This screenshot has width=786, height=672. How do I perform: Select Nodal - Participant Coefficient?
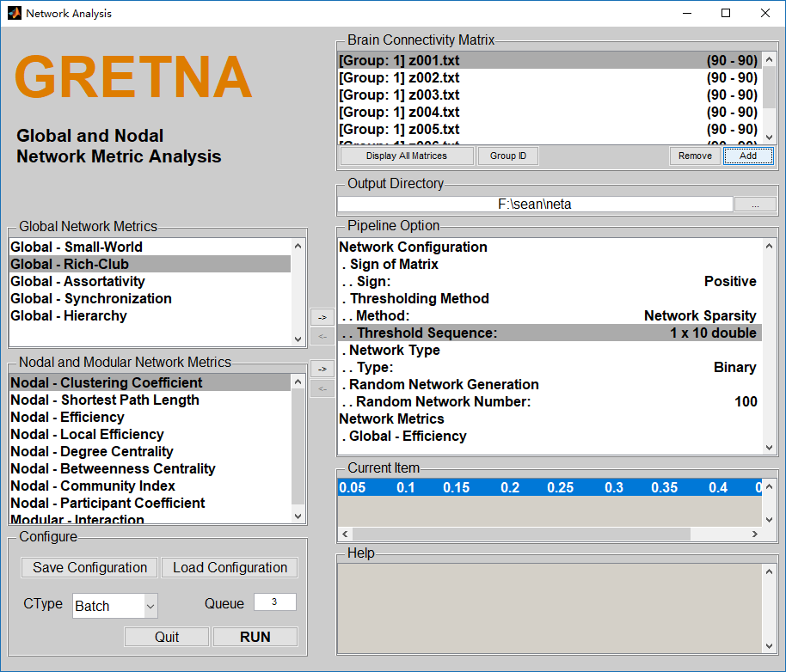tap(150, 503)
